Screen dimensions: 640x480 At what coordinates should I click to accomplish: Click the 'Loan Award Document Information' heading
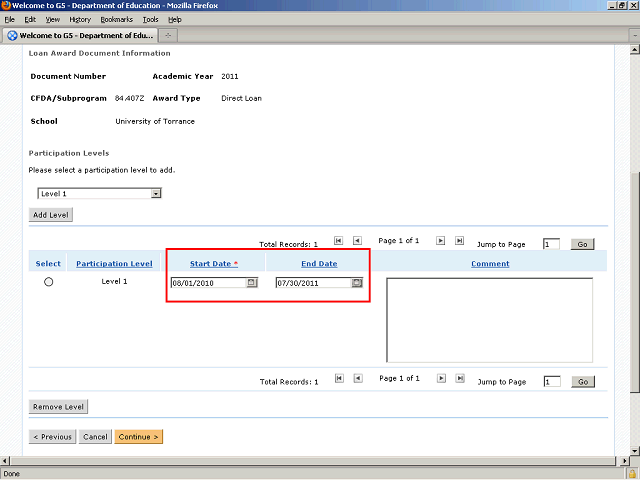pyautogui.click(x=100, y=53)
